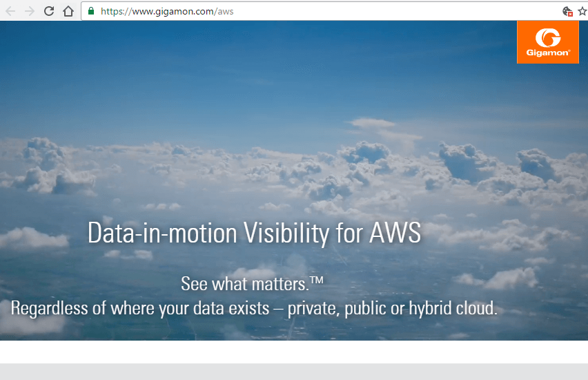Open the blocked cookies icon in address bar
588x380 pixels.
pyautogui.click(x=567, y=12)
